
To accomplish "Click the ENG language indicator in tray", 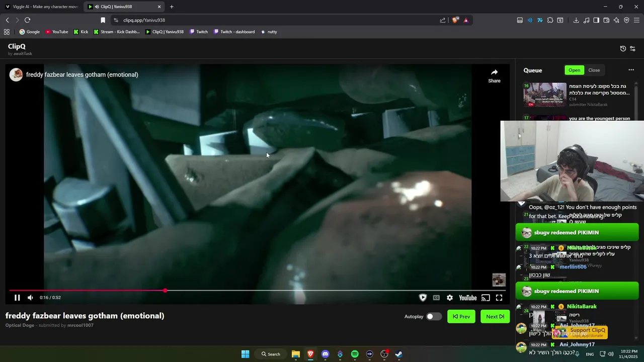I will pos(590,354).
